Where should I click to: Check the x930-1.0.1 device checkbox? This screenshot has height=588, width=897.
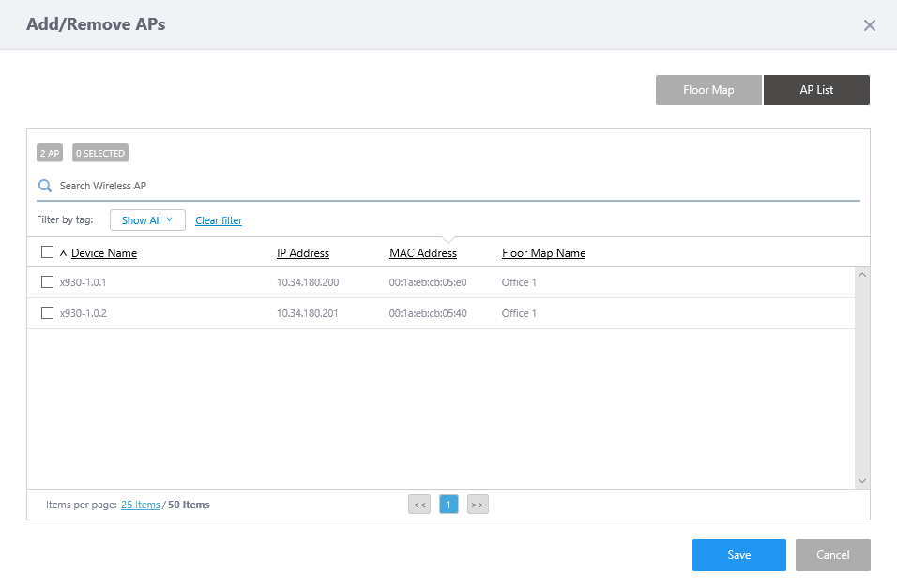(x=48, y=282)
